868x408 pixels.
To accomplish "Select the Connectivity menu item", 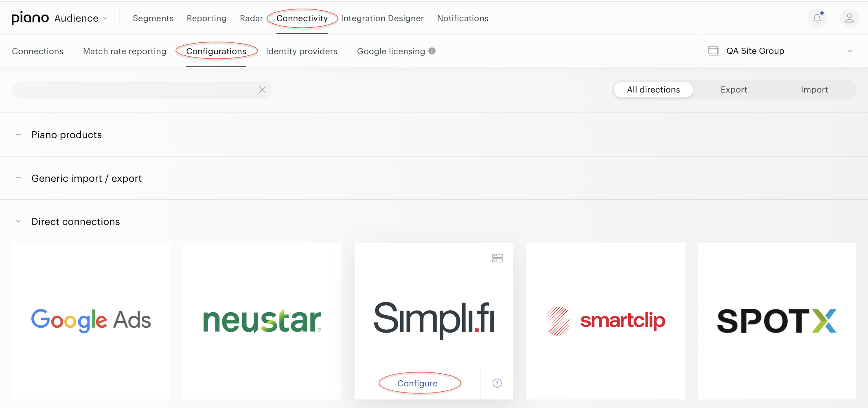I will 302,18.
